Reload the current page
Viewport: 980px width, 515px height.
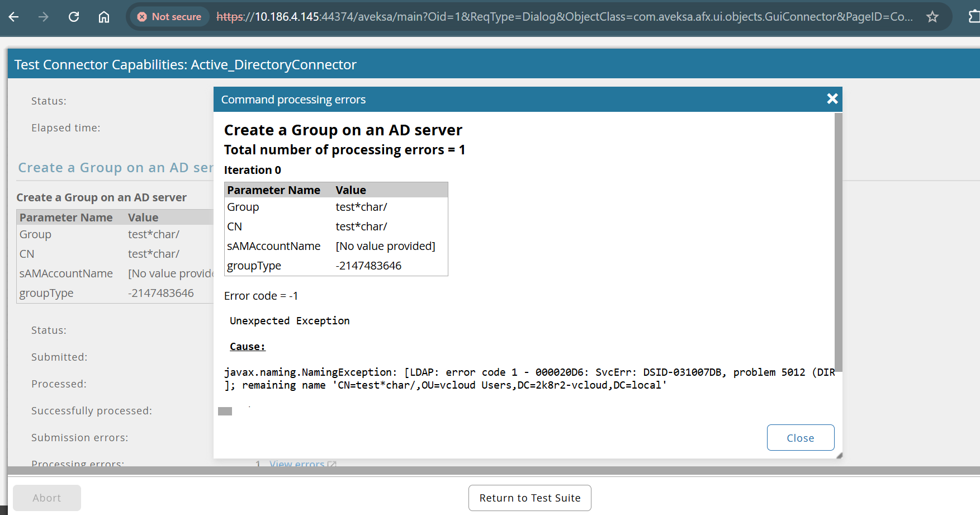click(74, 17)
